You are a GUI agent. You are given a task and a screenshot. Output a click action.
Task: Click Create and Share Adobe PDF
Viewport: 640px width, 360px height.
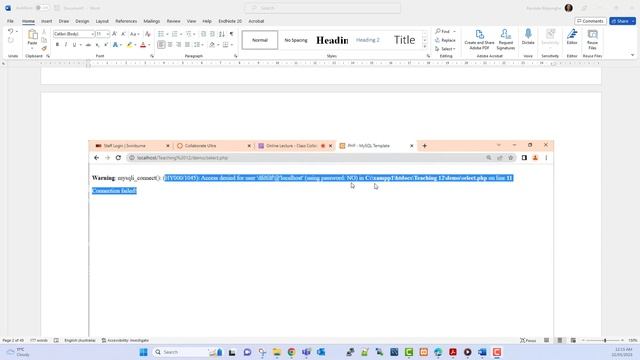point(480,40)
